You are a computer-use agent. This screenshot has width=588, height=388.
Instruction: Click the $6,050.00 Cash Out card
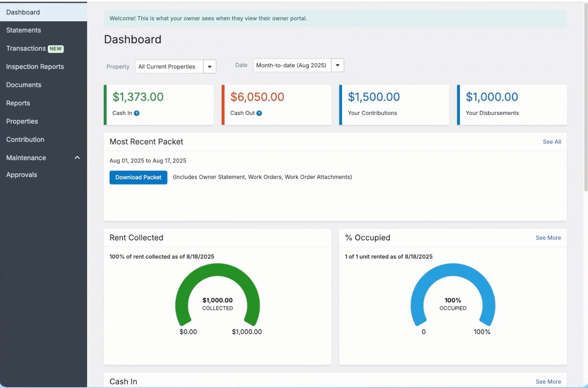coord(277,105)
